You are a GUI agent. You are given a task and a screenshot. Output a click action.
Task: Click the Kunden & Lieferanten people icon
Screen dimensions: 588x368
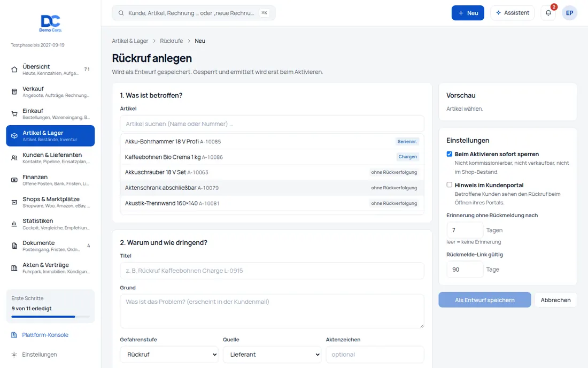click(14, 158)
